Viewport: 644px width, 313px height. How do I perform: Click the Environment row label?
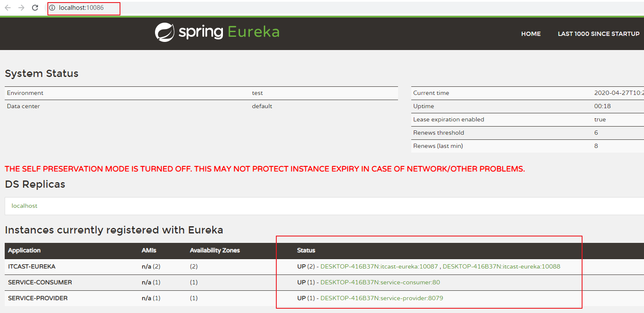[x=25, y=93]
